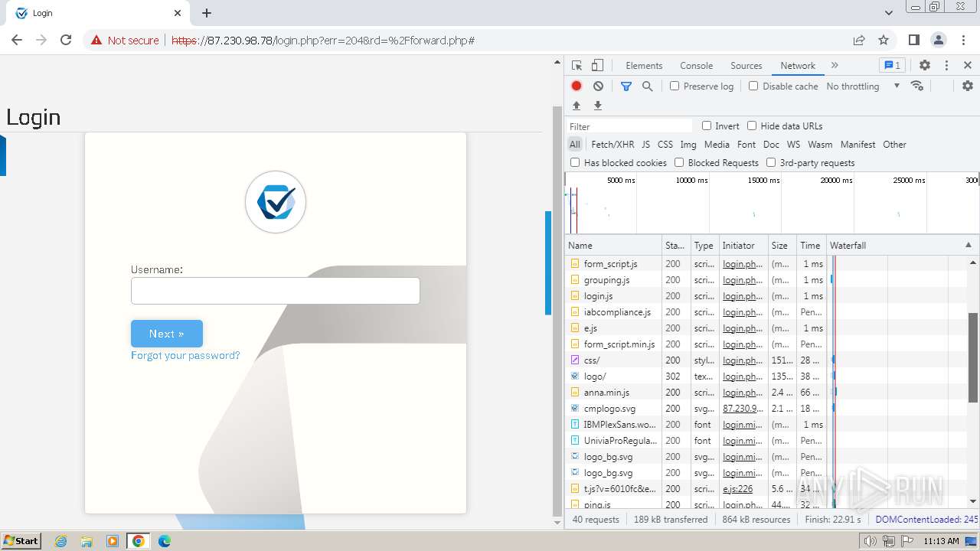Open Chrome profile avatar
This screenshot has height=551, width=980.
click(938, 40)
